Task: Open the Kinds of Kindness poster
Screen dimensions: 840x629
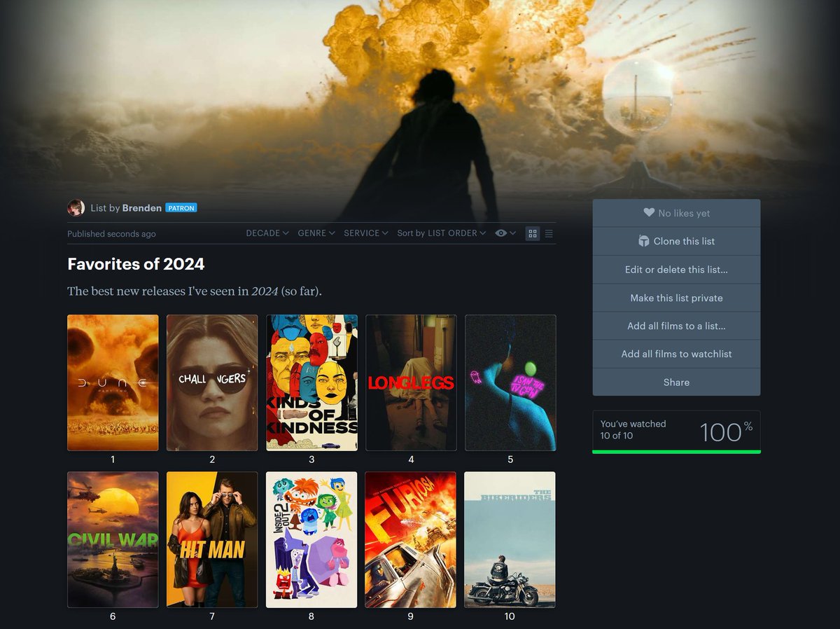Action: click(311, 382)
